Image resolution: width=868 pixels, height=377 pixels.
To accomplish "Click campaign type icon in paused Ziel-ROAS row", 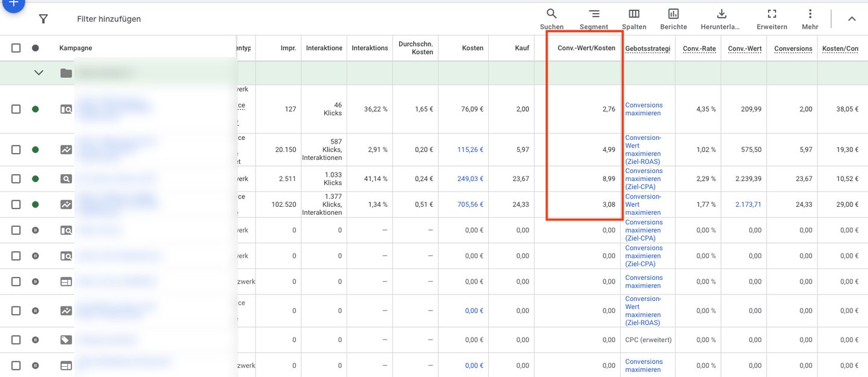I will (66, 311).
